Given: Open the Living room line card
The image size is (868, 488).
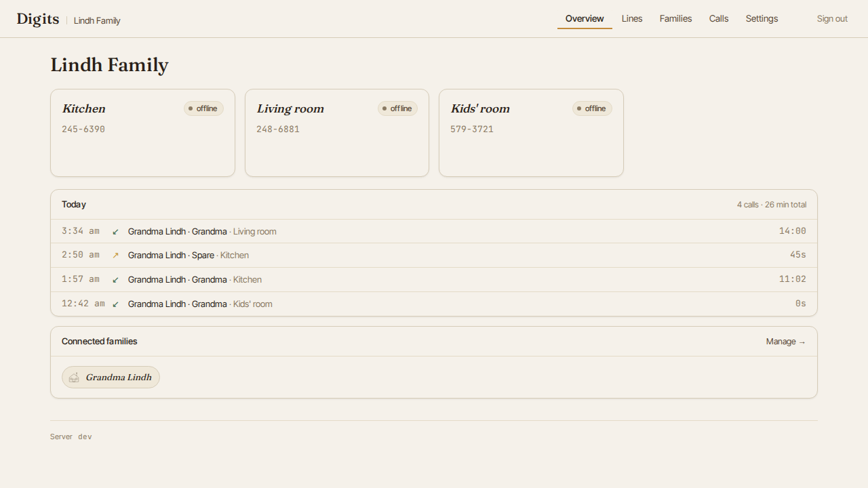Looking at the screenshot, I should [x=337, y=133].
